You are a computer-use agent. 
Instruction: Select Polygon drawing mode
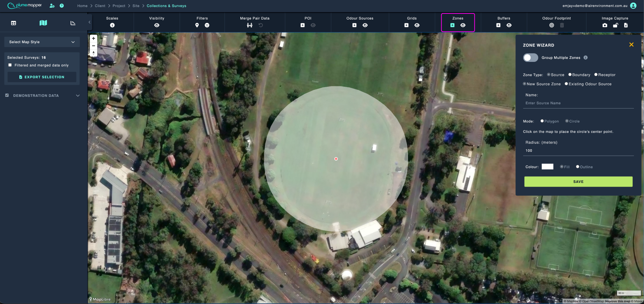point(542,121)
